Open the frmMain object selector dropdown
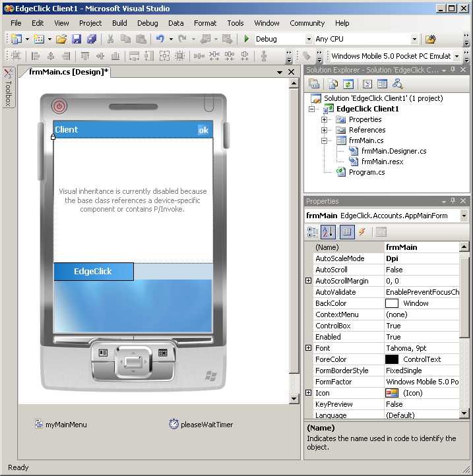The width and height of the screenshot is (473, 476). [x=464, y=216]
